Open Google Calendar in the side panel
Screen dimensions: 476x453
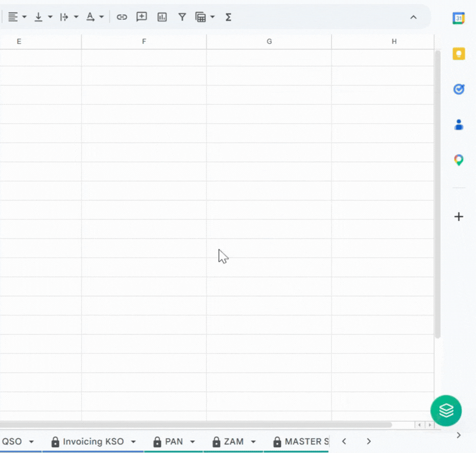coord(458,18)
